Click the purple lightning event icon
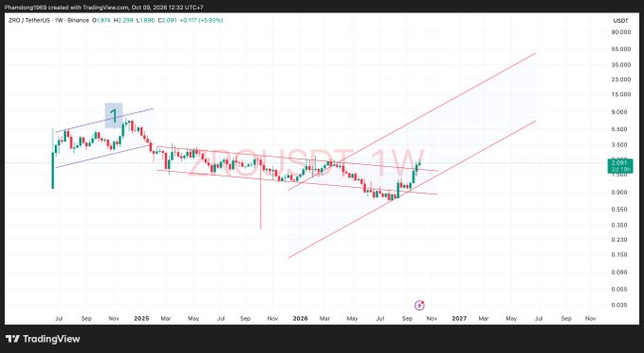 [x=419, y=306]
